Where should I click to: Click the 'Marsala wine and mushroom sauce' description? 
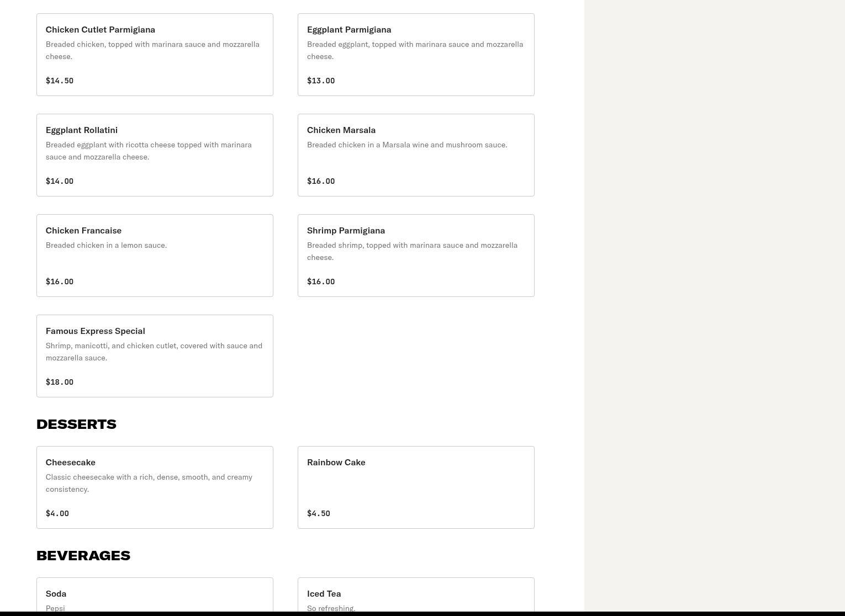coord(407,145)
